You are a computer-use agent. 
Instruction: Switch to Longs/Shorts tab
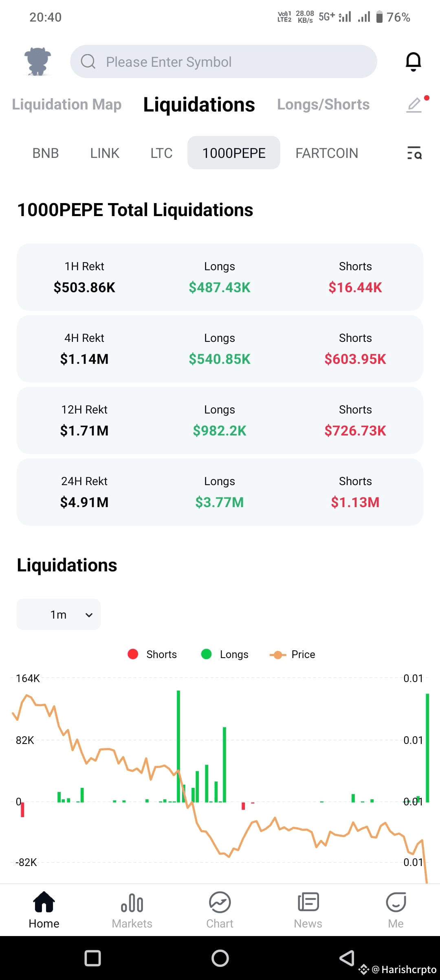tap(323, 105)
